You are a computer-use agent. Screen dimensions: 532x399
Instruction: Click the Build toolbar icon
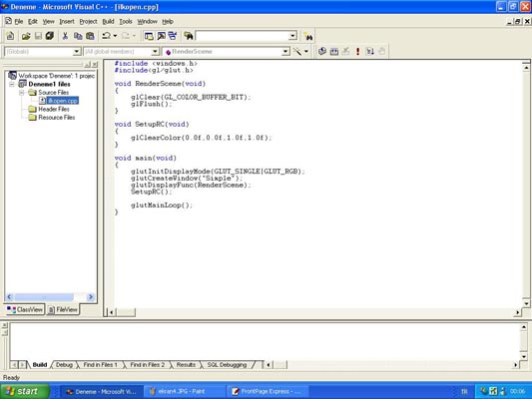coord(334,51)
